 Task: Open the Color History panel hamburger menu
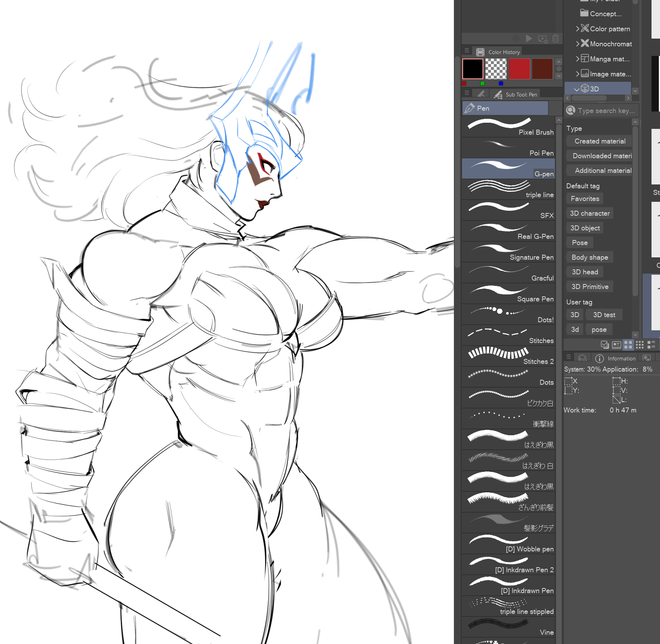467,51
